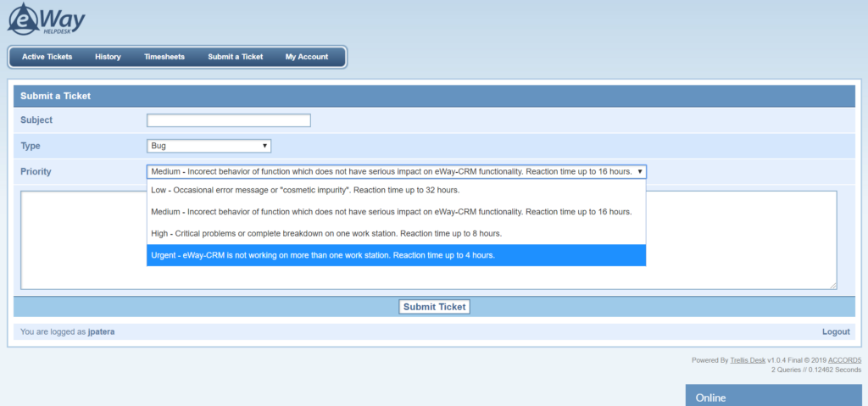The width and height of the screenshot is (868, 406).
Task: Click the Subject field label
Action: click(x=36, y=120)
